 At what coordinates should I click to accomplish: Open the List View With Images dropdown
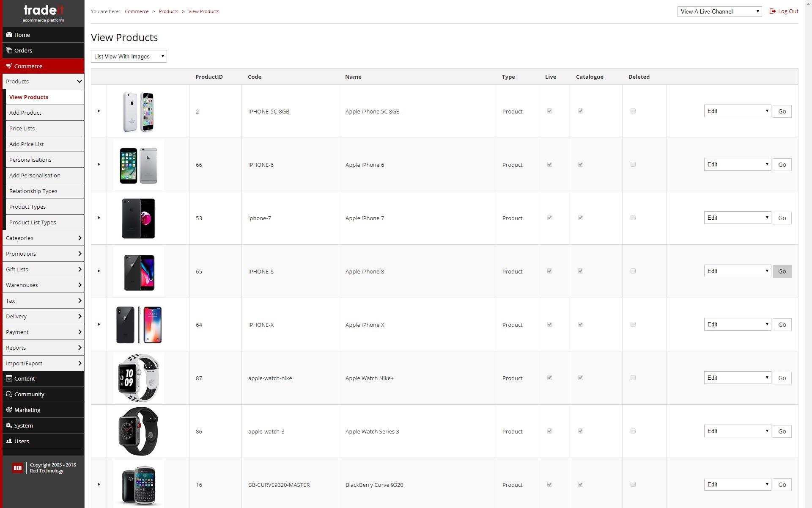pos(129,56)
